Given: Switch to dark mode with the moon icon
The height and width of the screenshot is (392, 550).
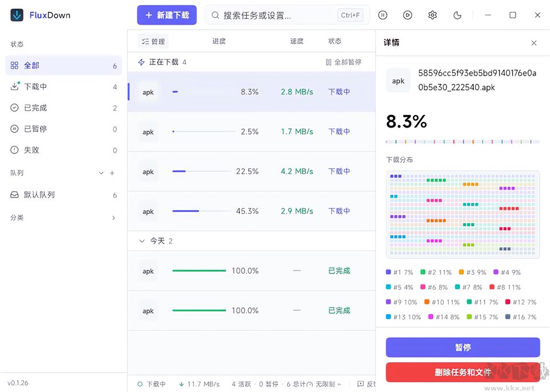Looking at the screenshot, I should coord(457,15).
